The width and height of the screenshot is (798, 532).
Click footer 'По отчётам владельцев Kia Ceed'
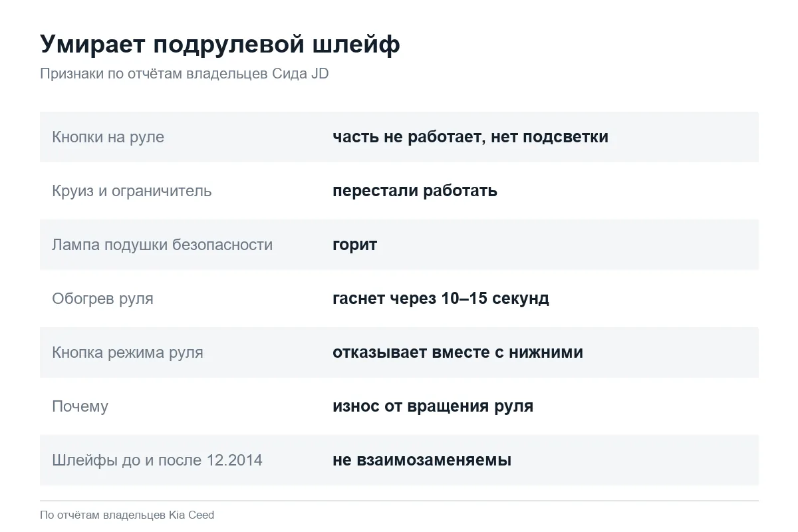(x=127, y=515)
